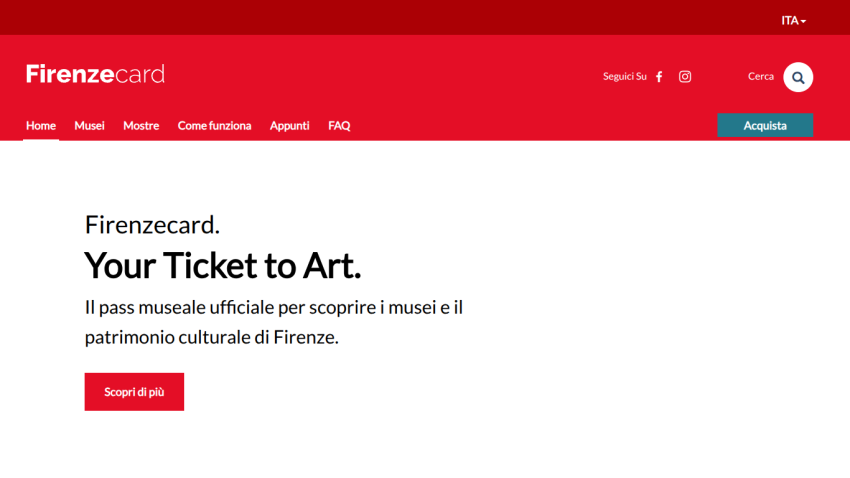This screenshot has width=850, height=478.
Task: Open the Musei menu item
Action: click(89, 126)
